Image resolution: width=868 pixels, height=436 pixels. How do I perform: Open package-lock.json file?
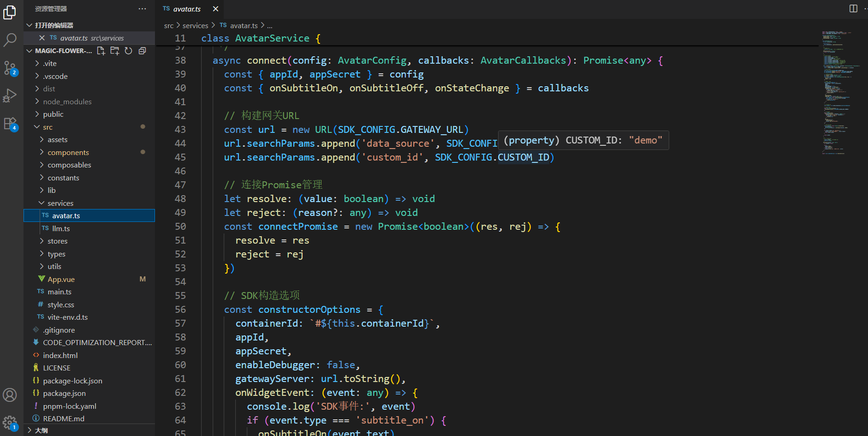pos(89,381)
